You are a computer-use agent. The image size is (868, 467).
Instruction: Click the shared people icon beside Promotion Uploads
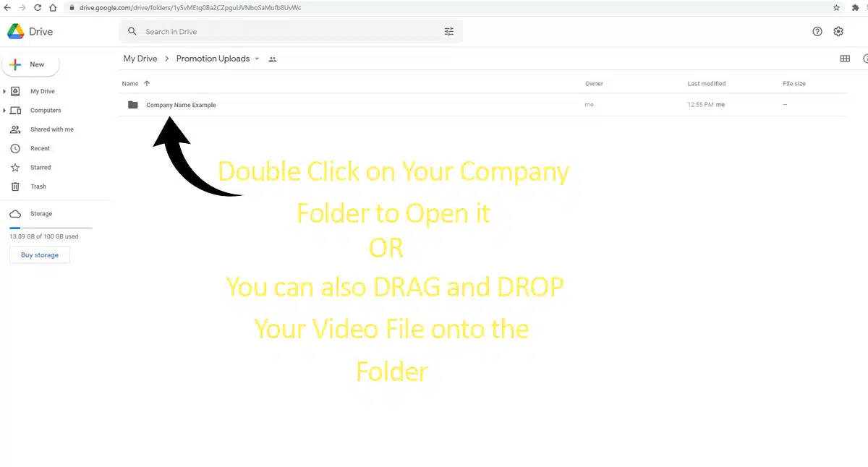(273, 59)
